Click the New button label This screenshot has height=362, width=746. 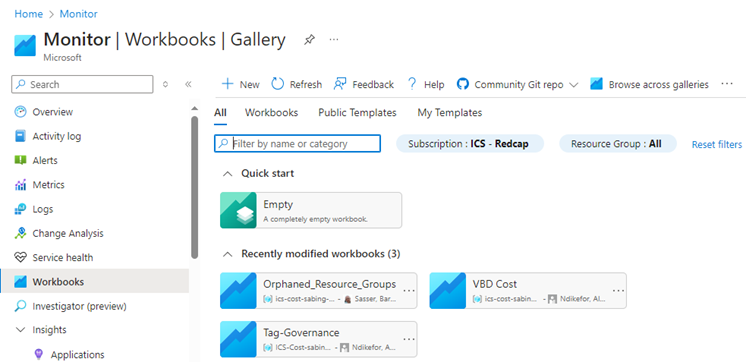pyautogui.click(x=249, y=85)
